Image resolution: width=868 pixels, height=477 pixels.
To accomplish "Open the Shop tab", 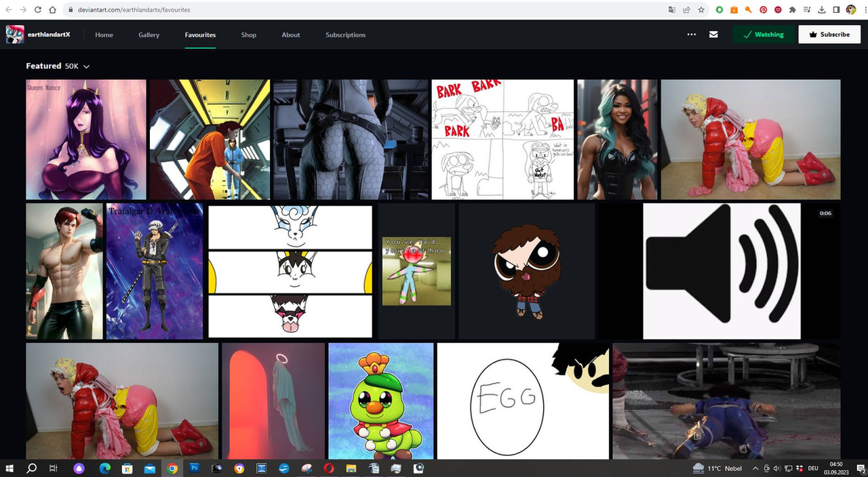I will [x=249, y=35].
